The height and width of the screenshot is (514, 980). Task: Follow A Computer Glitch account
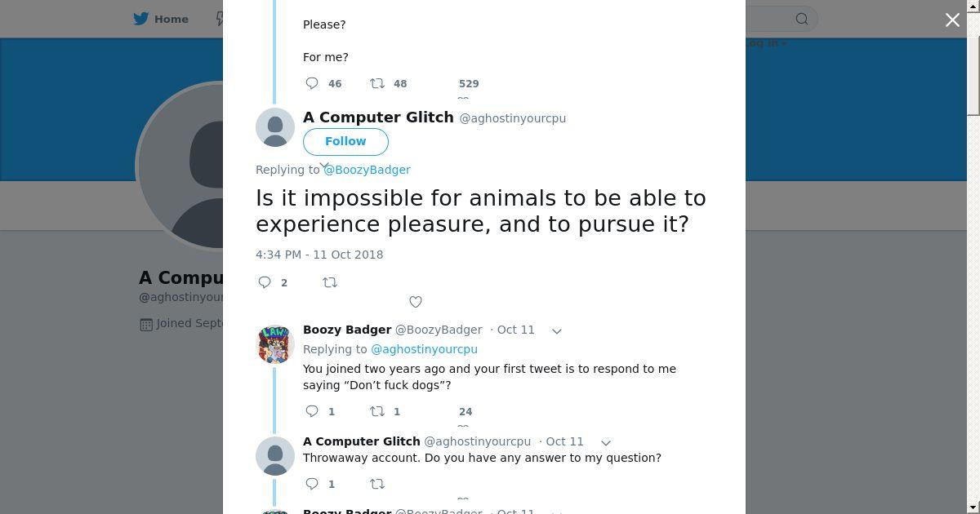(x=345, y=141)
